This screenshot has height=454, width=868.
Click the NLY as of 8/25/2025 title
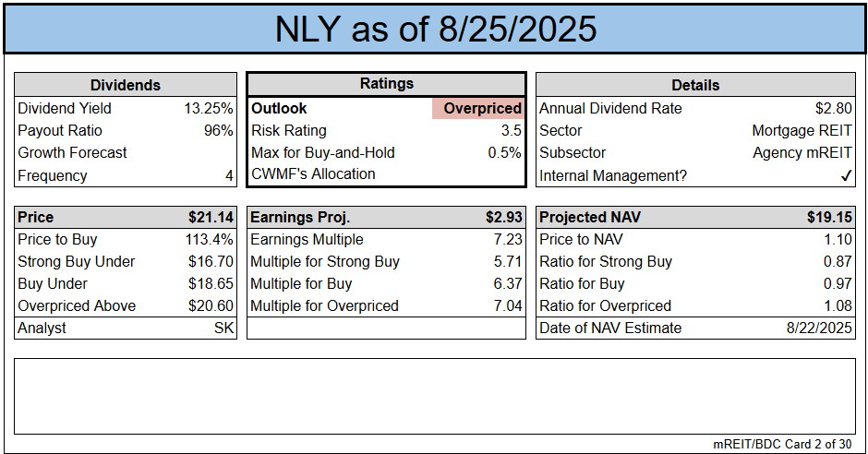(x=435, y=30)
